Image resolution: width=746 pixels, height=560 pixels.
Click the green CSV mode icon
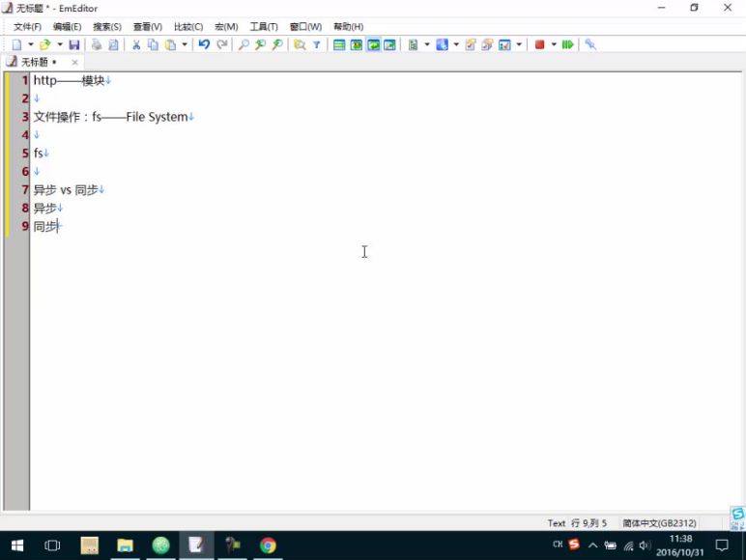coord(413,44)
